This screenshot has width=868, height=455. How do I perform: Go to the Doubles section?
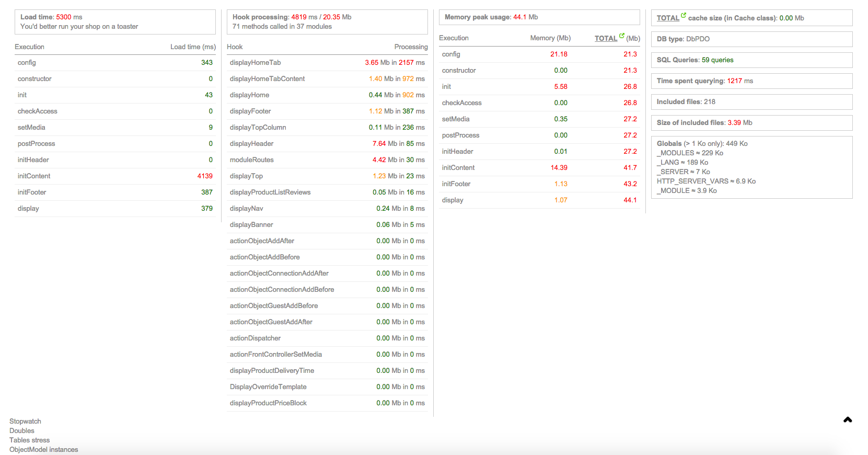click(x=22, y=431)
